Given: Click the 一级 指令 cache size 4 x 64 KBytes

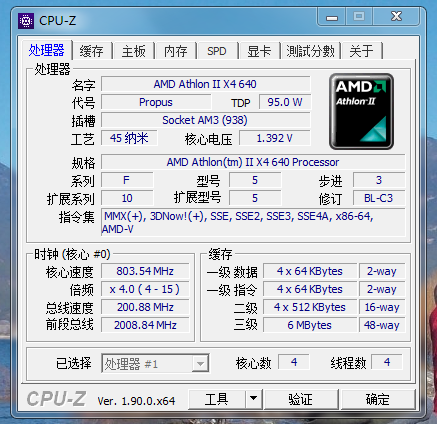Looking at the screenshot, I should pyautogui.click(x=310, y=289).
